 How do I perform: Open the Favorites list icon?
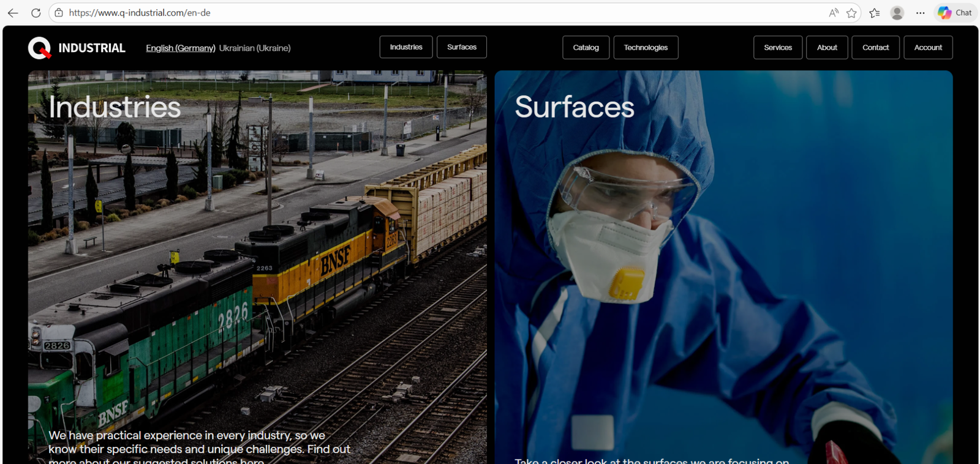tap(875, 13)
